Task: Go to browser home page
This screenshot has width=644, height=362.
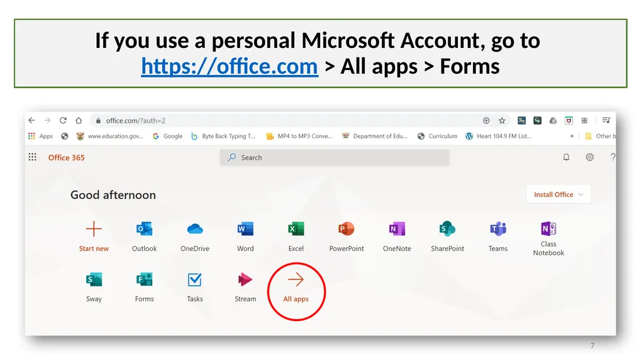Action: pyautogui.click(x=79, y=120)
